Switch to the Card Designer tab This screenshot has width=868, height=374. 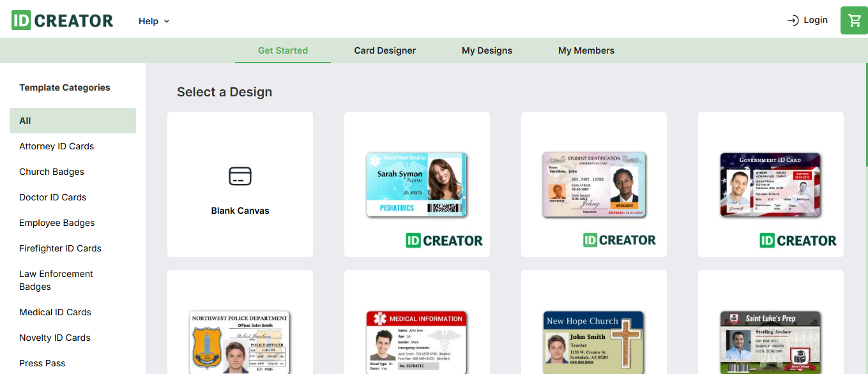point(385,50)
